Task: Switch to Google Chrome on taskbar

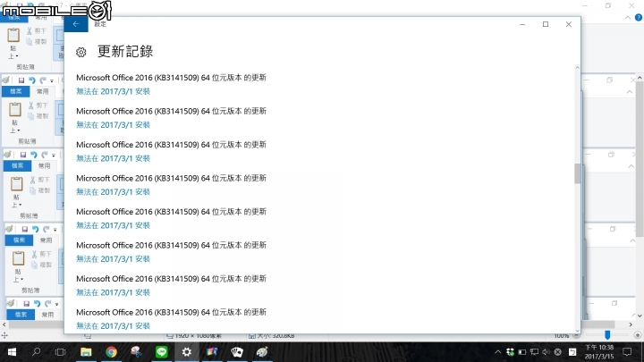Action: [x=111, y=352]
